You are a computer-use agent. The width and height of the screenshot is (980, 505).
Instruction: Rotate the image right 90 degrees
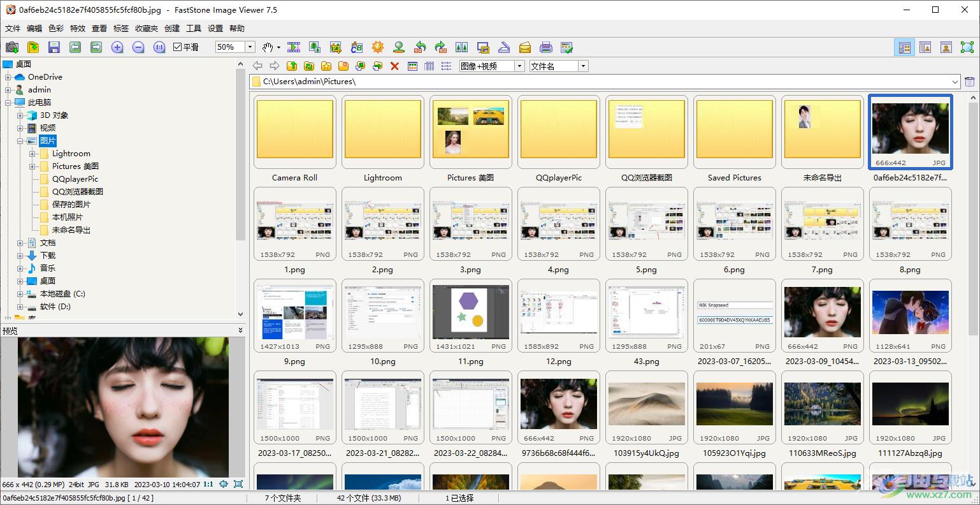(x=441, y=47)
